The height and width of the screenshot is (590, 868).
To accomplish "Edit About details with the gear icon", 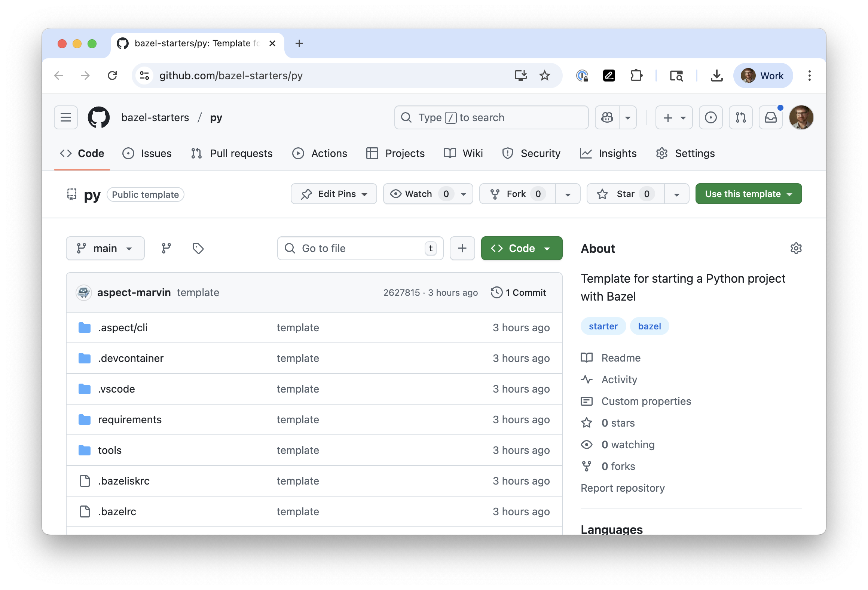I will [796, 248].
